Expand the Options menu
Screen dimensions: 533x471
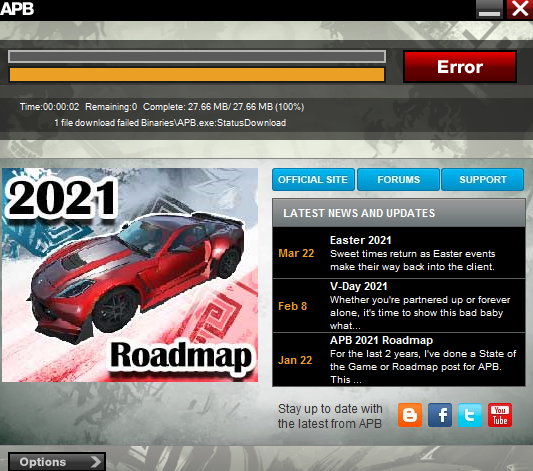pyautogui.click(x=57, y=461)
